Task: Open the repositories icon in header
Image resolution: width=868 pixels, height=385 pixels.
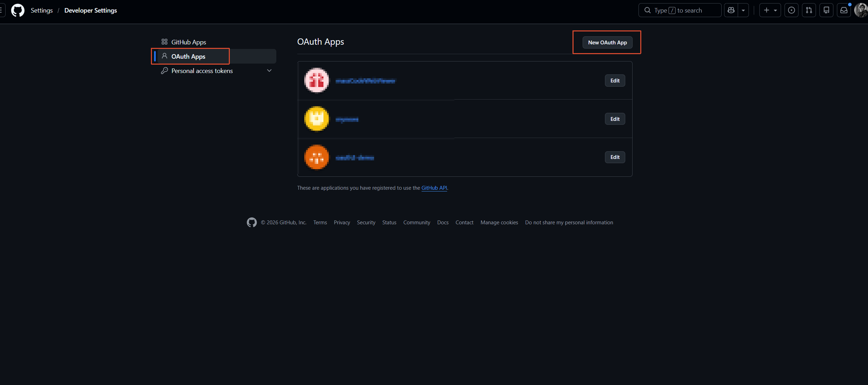Action: point(826,10)
